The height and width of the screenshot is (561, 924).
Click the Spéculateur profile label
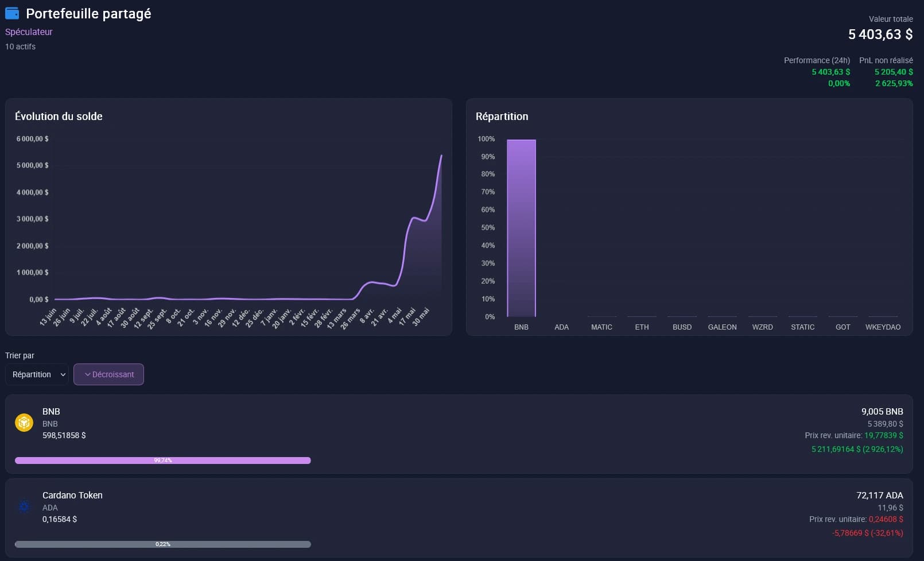29,32
